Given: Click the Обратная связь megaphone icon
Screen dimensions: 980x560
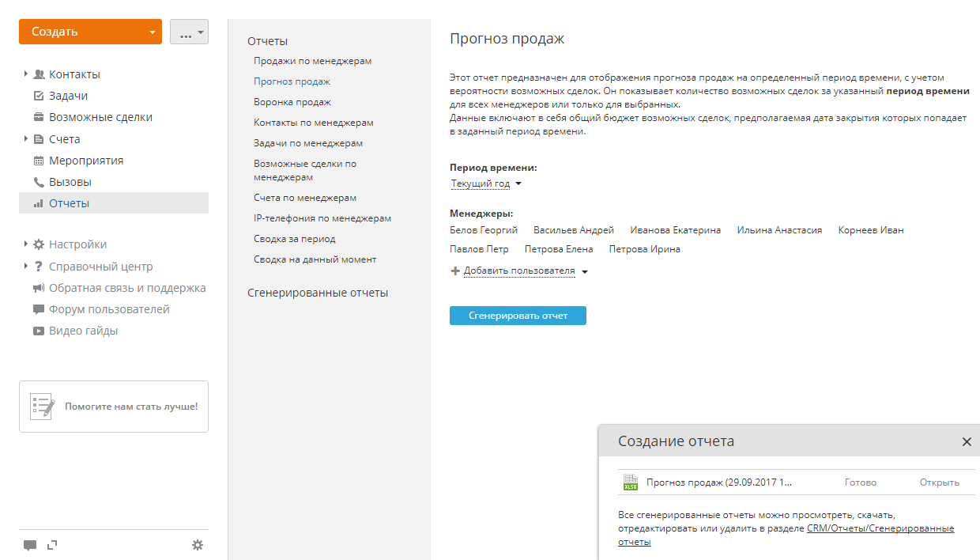Looking at the screenshot, I should [39, 288].
